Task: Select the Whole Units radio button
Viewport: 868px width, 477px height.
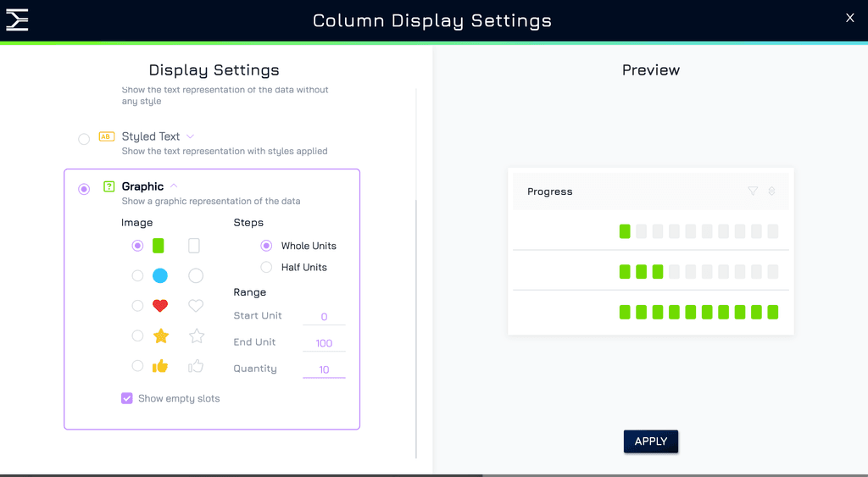Action: tap(266, 246)
